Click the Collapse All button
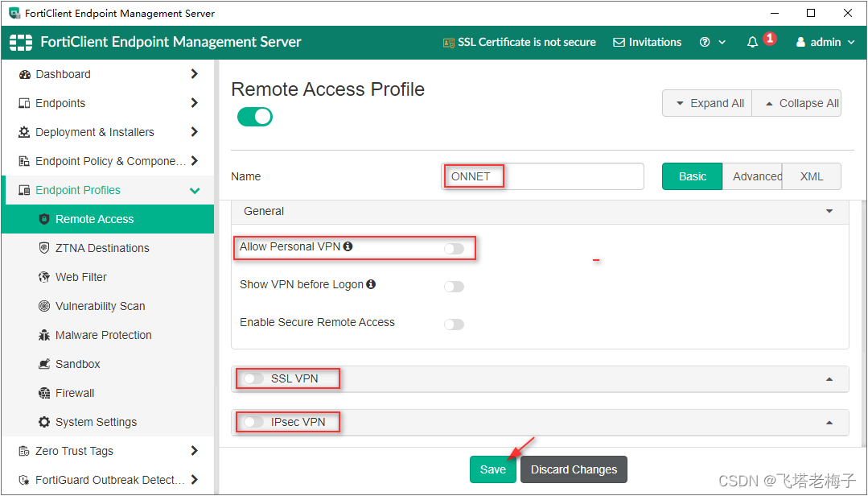 tap(796, 103)
